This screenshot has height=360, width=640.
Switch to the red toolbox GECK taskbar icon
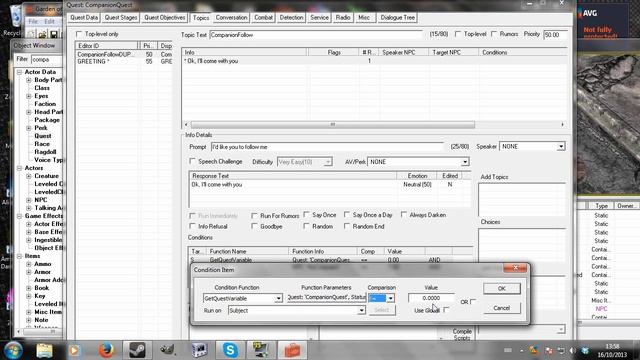tap(292, 350)
